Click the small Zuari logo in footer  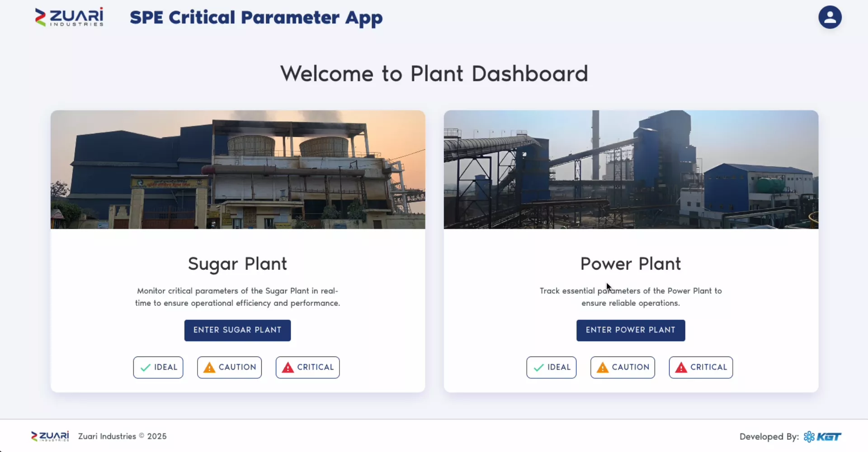pos(50,436)
